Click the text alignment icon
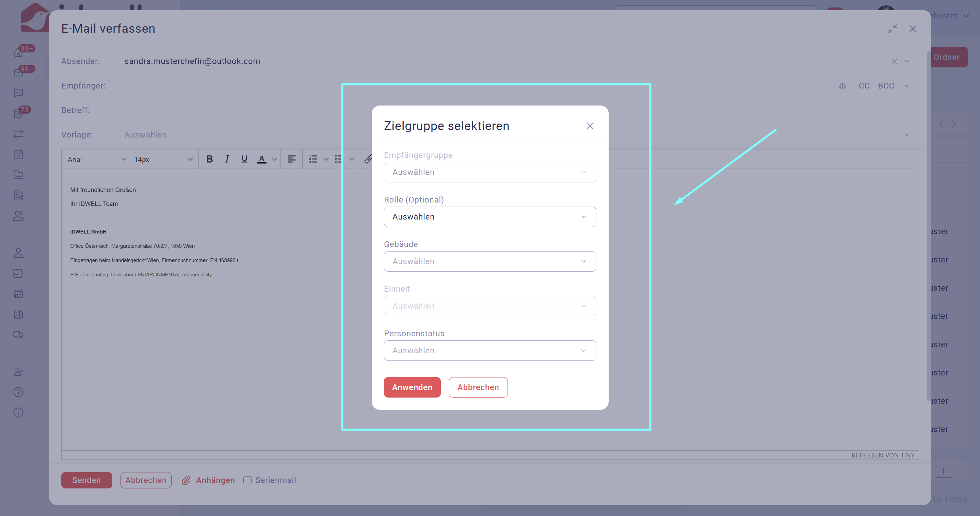This screenshot has width=980, height=516. [x=291, y=159]
